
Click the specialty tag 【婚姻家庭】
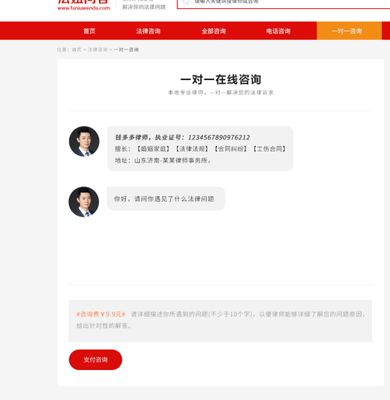[153, 149]
